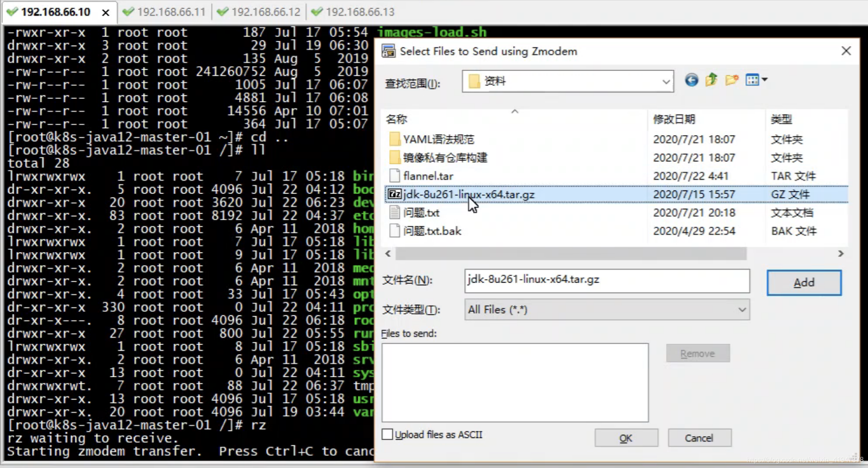The height and width of the screenshot is (468, 868).
Task: Enable Upload files as ASCII checkbox
Action: click(x=387, y=434)
